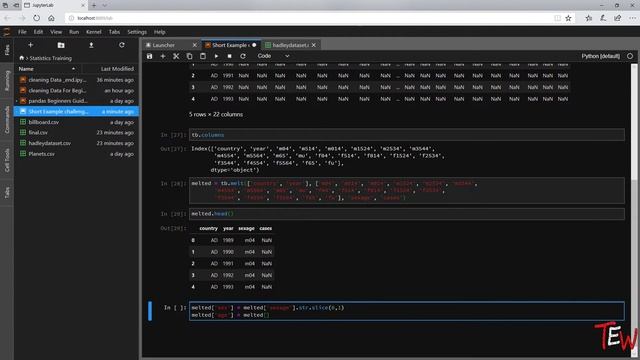Viewport: 640px width, 360px height.
Task: Select the cleaning Data _end notebook file
Action: point(76,80)
